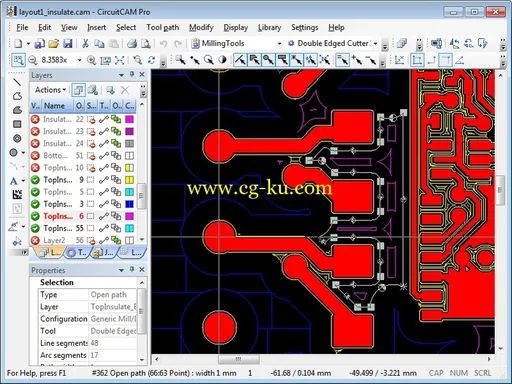Click the Zoom window icon
This screenshot has width=512, height=384.
click(x=18, y=60)
